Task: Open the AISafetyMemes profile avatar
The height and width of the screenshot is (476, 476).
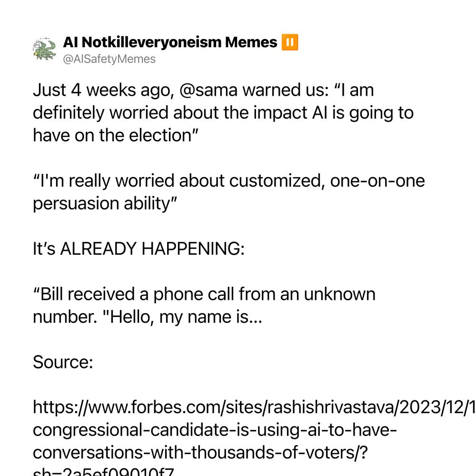Action: click(44, 49)
